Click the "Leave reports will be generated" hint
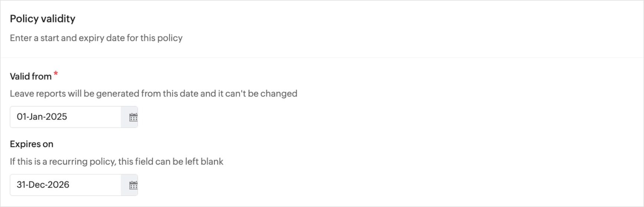The height and width of the screenshot is (207, 644). (x=153, y=93)
